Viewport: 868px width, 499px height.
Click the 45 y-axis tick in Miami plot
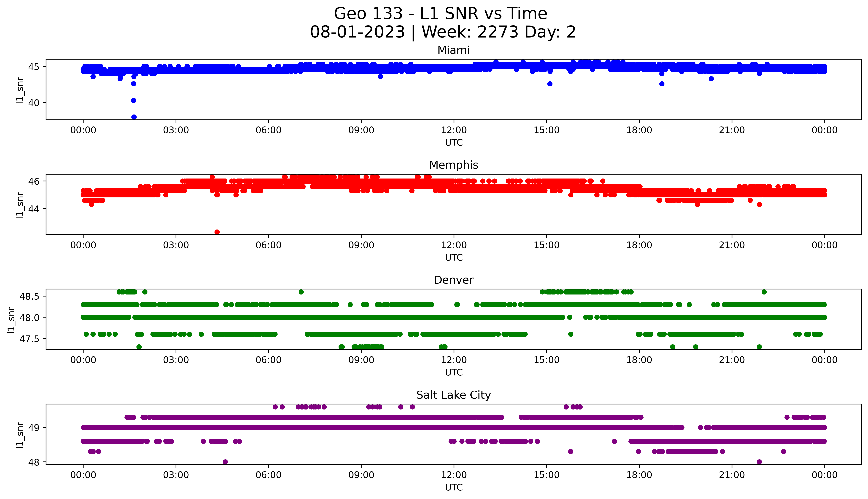(x=34, y=66)
